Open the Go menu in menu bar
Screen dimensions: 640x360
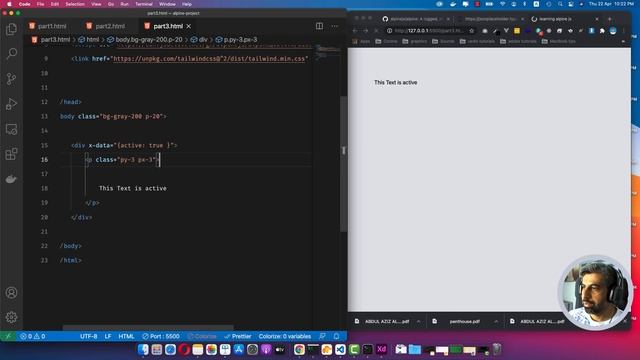111,4
